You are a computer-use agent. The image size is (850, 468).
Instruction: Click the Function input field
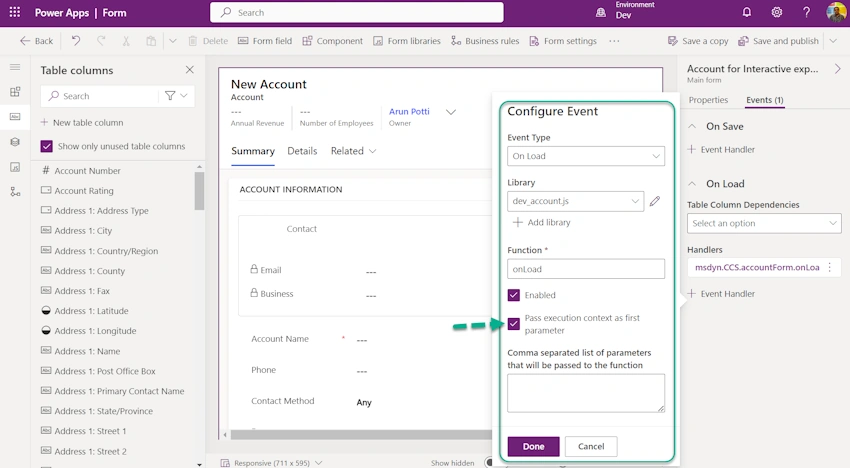point(585,269)
